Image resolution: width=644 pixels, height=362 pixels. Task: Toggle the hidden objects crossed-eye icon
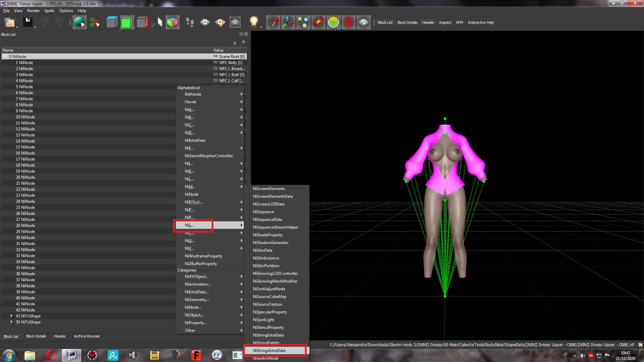click(364, 22)
